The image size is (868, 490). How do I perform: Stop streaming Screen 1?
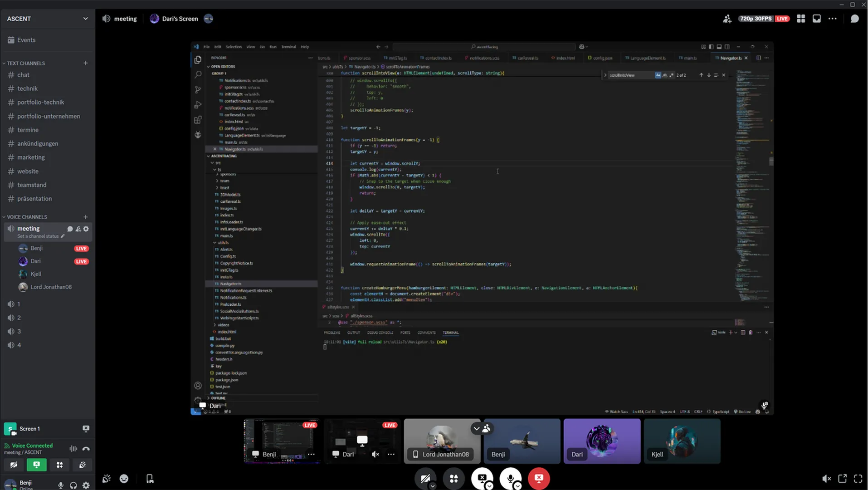click(x=86, y=428)
